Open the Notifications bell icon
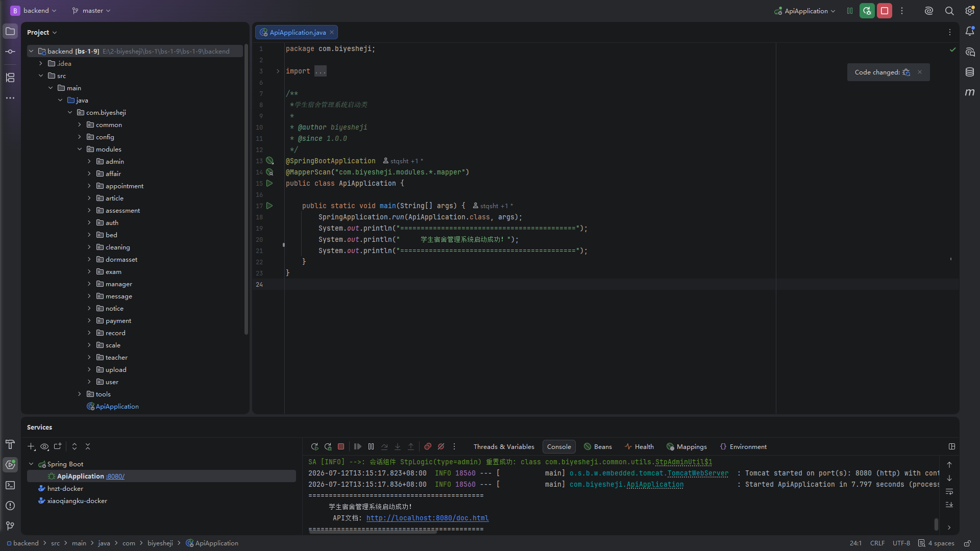 (970, 32)
